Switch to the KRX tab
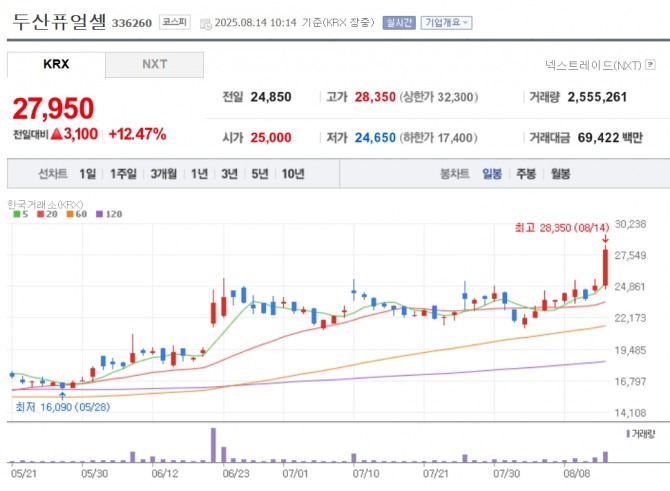The width and height of the screenshot is (670, 491). tap(56, 64)
